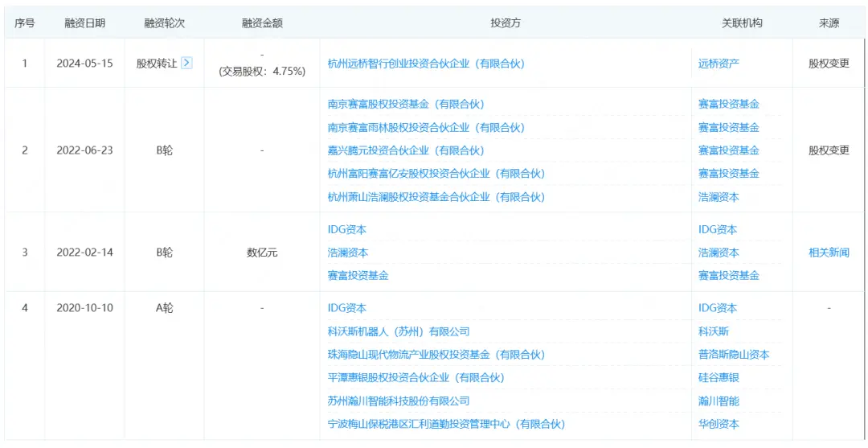Screen dimensions: 868x448
Task: Expand the arrow icon beside 股权转让
Action: [x=186, y=63]
